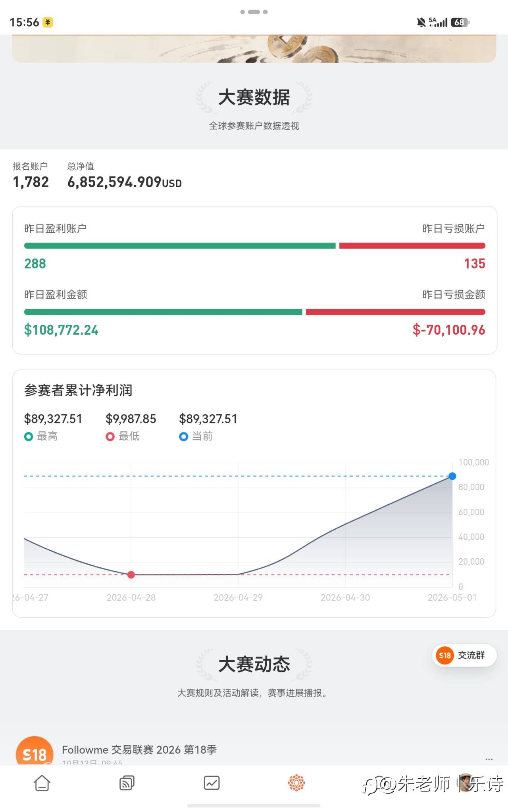The width and height of the screenshot is (508, 812).
Task: Open the cast feed icon in bottom bar
Action: pyautogui.click(x=127, y=783)
